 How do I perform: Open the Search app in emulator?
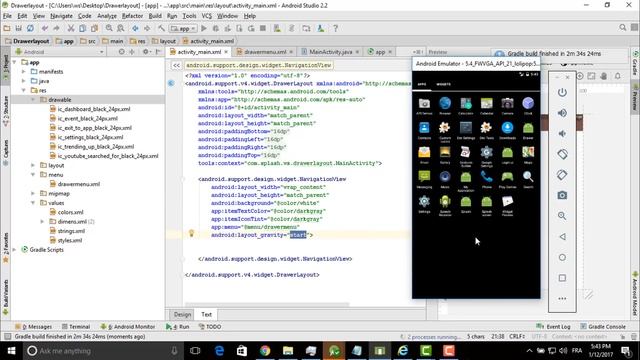pos(528,179)
